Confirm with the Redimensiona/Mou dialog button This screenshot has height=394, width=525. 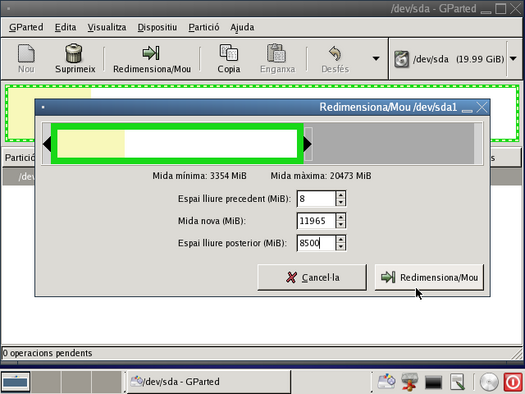(429, 277)
